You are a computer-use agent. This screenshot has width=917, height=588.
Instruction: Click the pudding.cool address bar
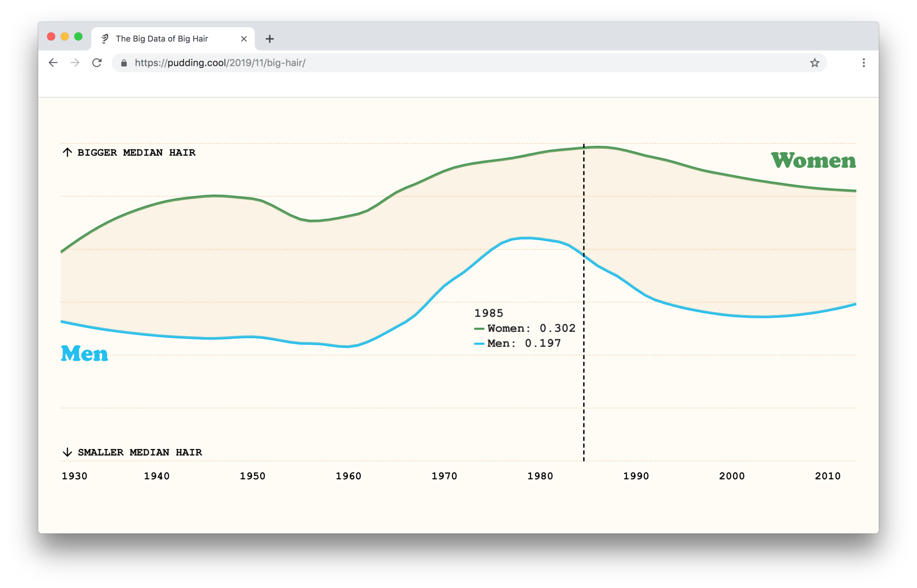469,63
